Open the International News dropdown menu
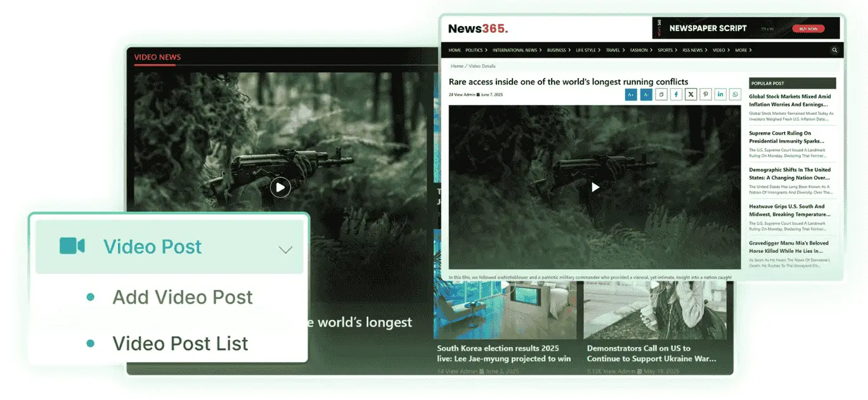The width and height of the screenshot is (868, 400). tap(517, 50)
